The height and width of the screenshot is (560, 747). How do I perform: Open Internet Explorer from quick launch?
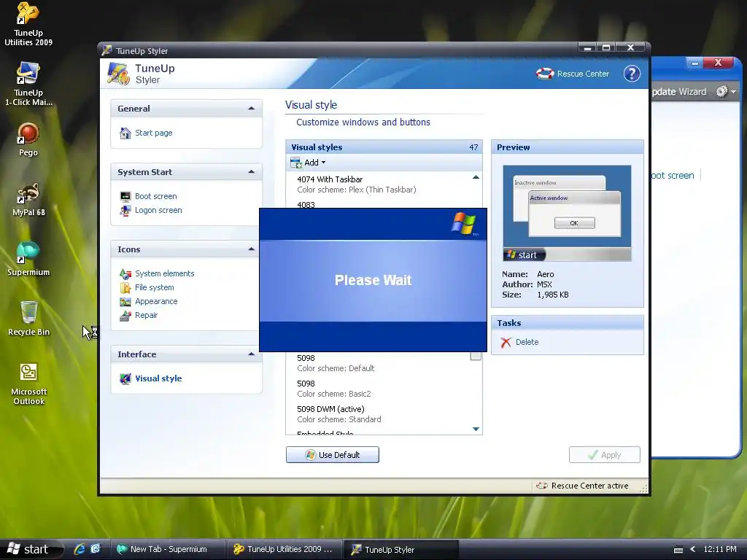click(80, 549)
